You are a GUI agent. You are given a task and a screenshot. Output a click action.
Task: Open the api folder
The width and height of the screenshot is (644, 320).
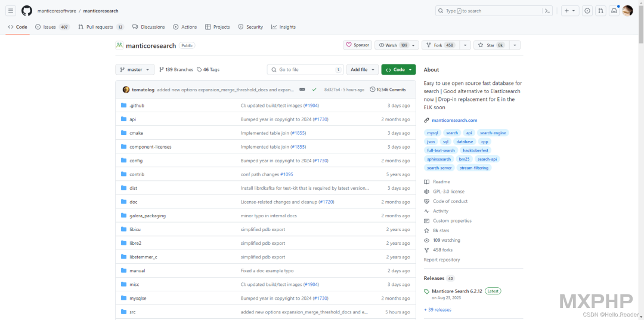132,119
